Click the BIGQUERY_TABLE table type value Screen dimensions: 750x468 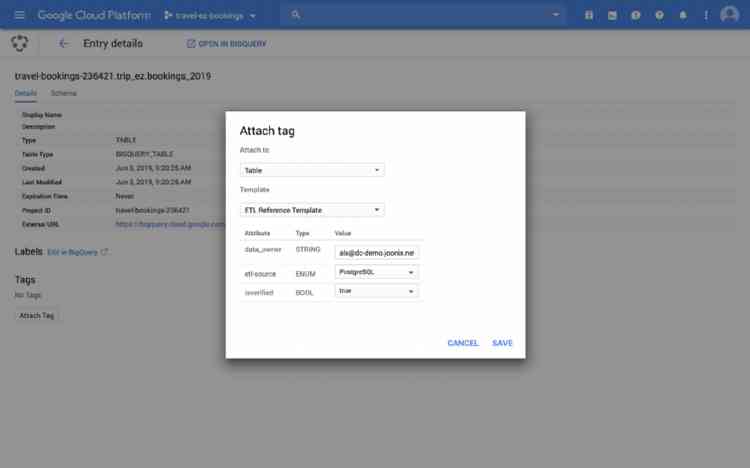pyautogui.click(x=144, y=154)
